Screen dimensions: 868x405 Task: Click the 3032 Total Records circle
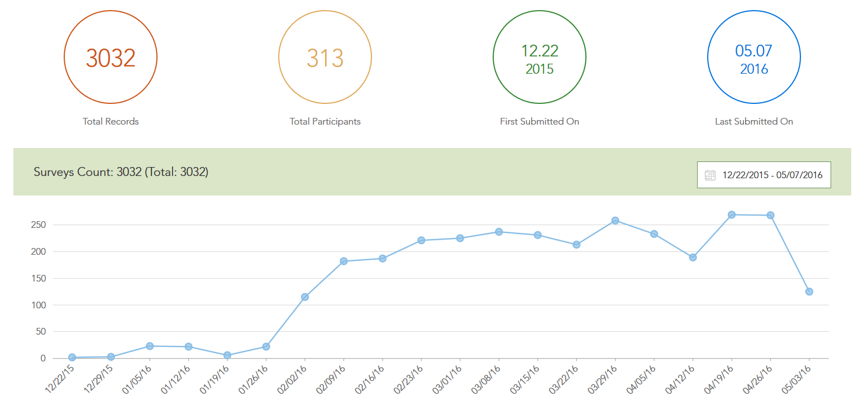[x=111, y=57]
